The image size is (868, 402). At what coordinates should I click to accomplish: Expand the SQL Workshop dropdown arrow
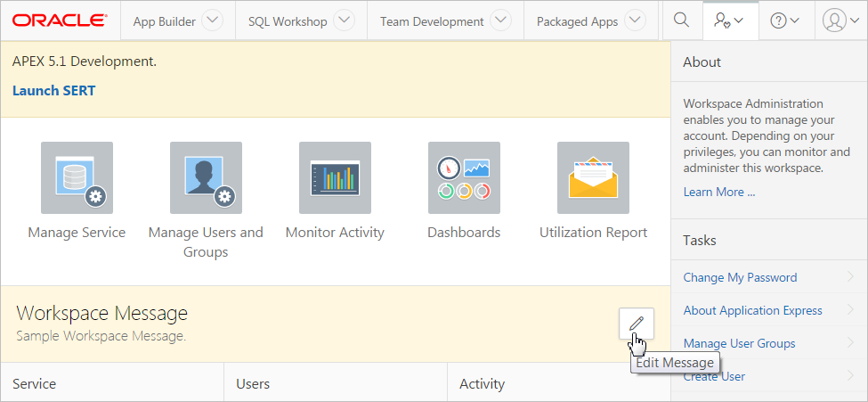point(344,21)
